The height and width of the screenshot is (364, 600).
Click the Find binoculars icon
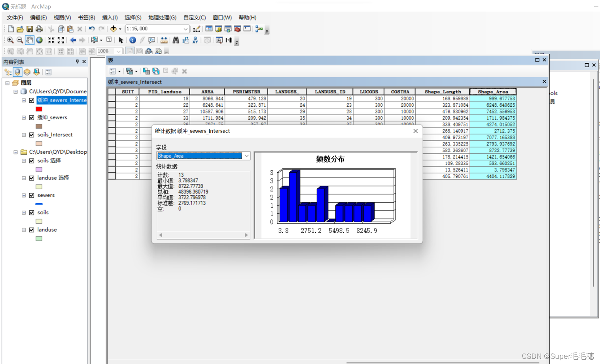click(x=176, y=40)
